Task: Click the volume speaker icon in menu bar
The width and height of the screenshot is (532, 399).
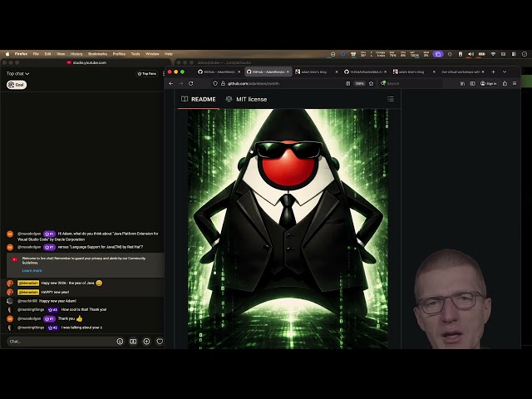Action: (470, 54)
